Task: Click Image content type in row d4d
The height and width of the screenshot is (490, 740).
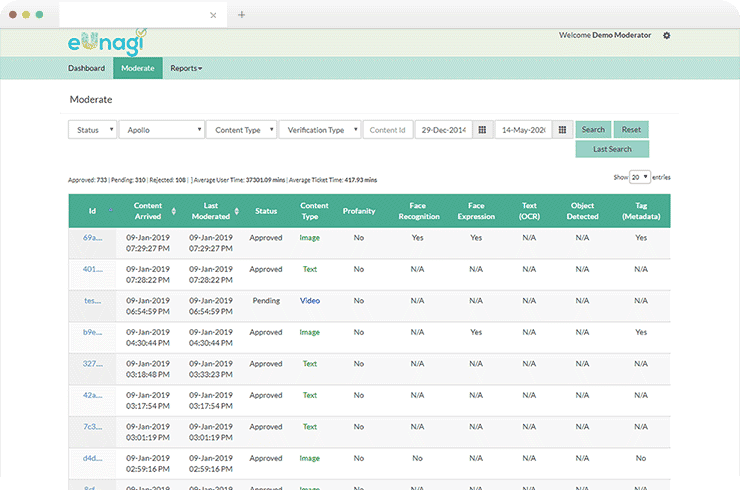Action: [x=310, y=458]
